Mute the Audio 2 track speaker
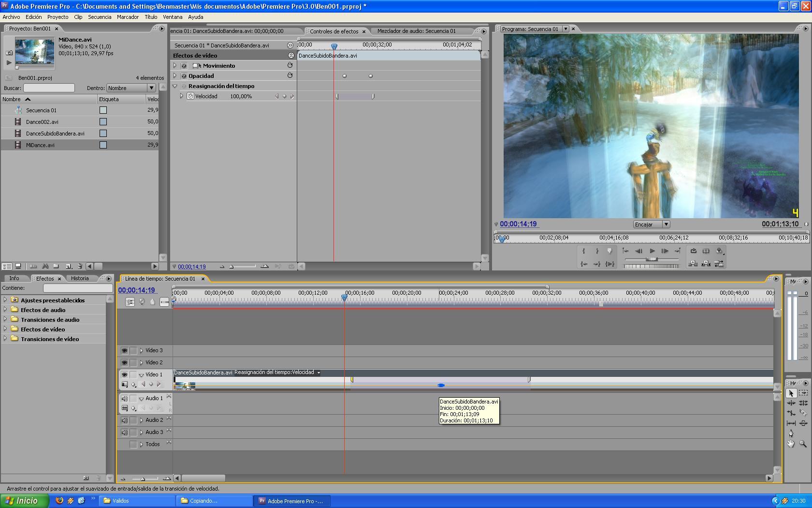 click(x=124, y=420)
